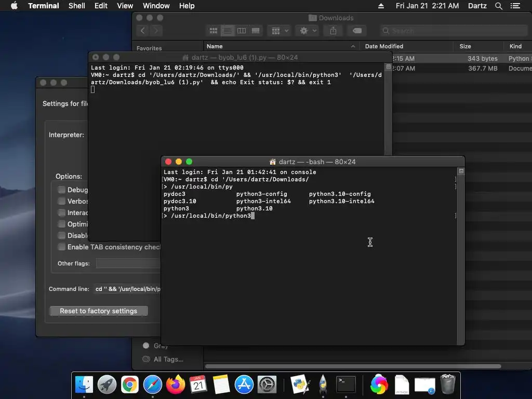
Task: Select the 367.7 MB file row
Action: (x=462, y=68)
